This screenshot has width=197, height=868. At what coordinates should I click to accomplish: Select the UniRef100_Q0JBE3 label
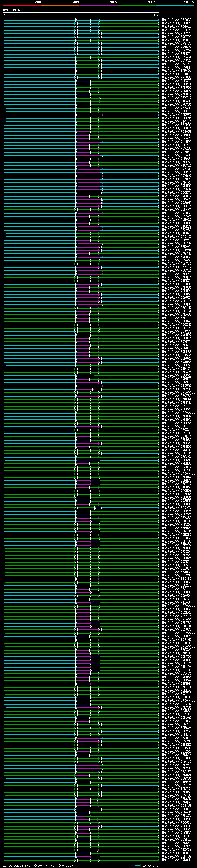pos(177,74)
